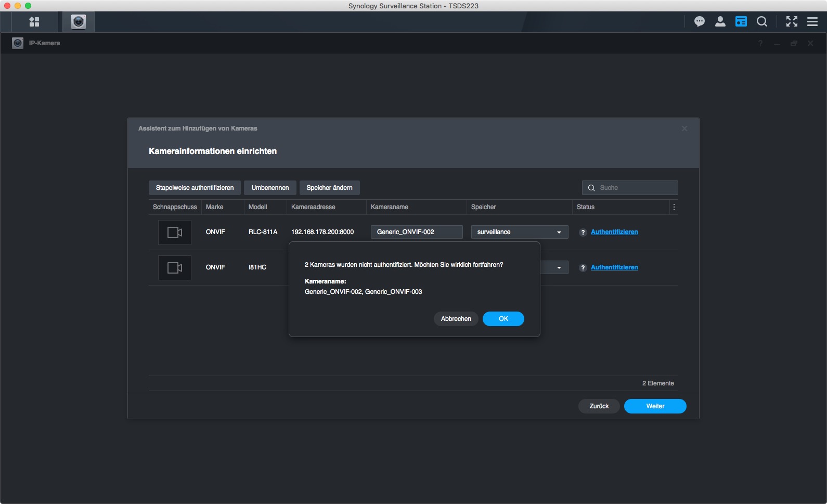Click status help icon for Generic_ONVIF-002
The height and width of the screenshot is (504, 827).
(x=583, y=232)
